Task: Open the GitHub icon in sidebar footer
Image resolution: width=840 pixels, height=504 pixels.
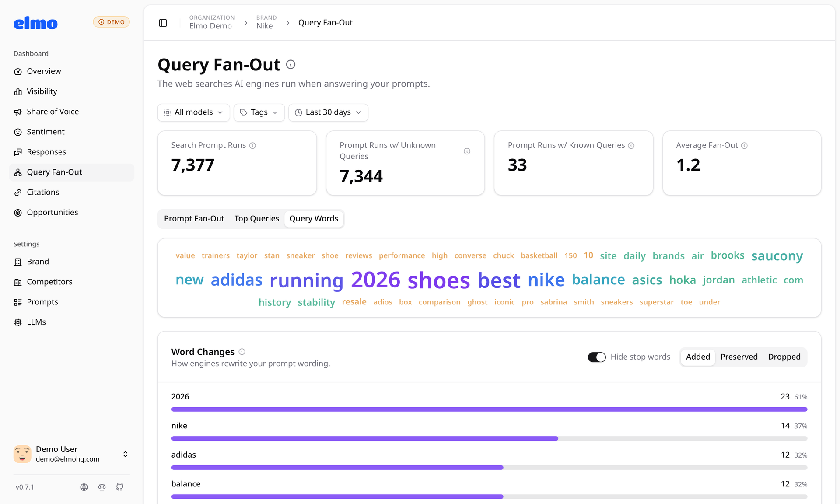Action: (x=120, y=487)
